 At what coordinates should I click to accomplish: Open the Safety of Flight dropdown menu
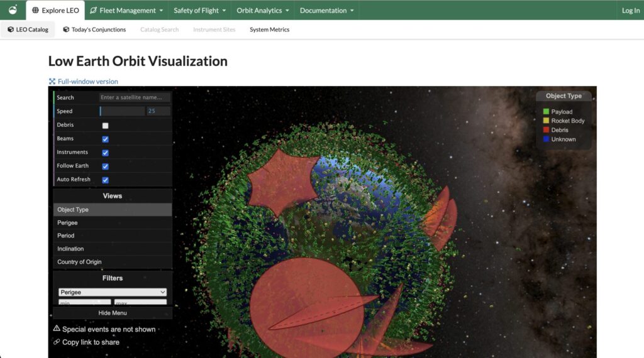[x=199, y=11]
